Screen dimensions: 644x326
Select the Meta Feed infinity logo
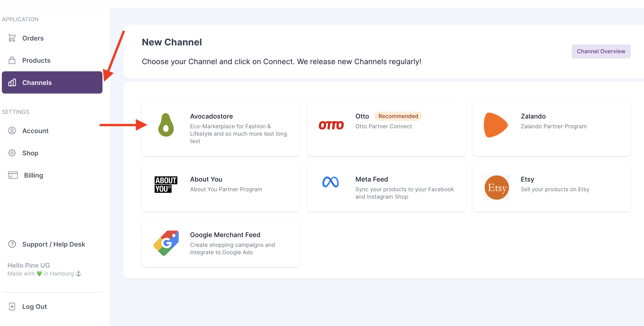(x=331, y=182)
